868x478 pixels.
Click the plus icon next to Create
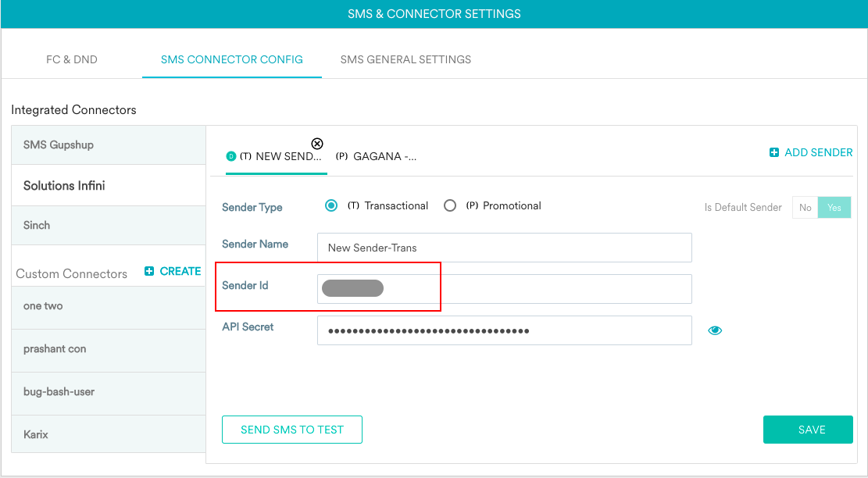point(149,271)
